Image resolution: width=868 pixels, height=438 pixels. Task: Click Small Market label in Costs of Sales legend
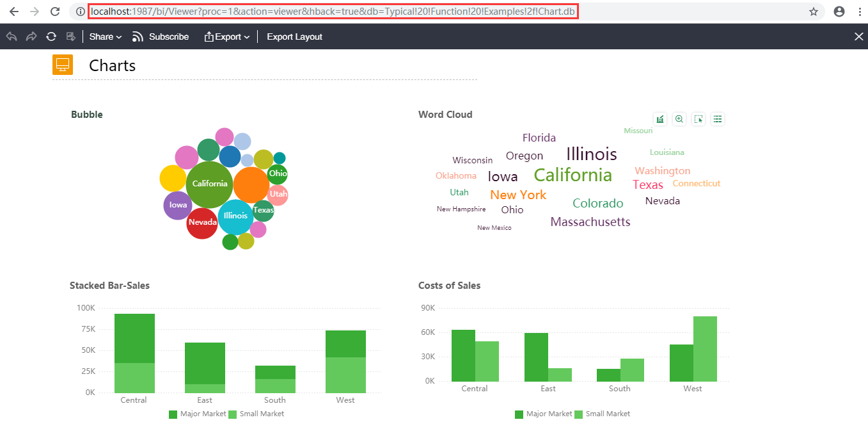tap(608, 414)
